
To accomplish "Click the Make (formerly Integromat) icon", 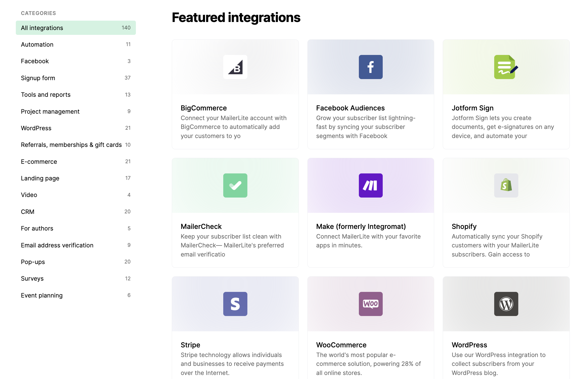I will [x=371, y=185].
